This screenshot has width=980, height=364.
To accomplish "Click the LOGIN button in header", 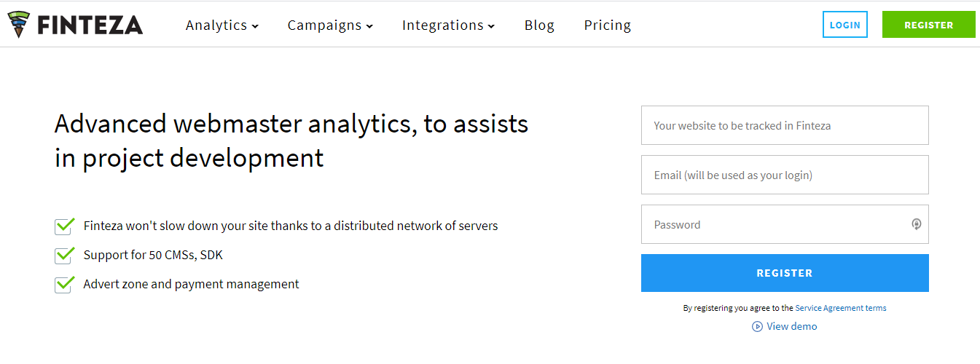I will pyautogui.click(x=845, y=25).
